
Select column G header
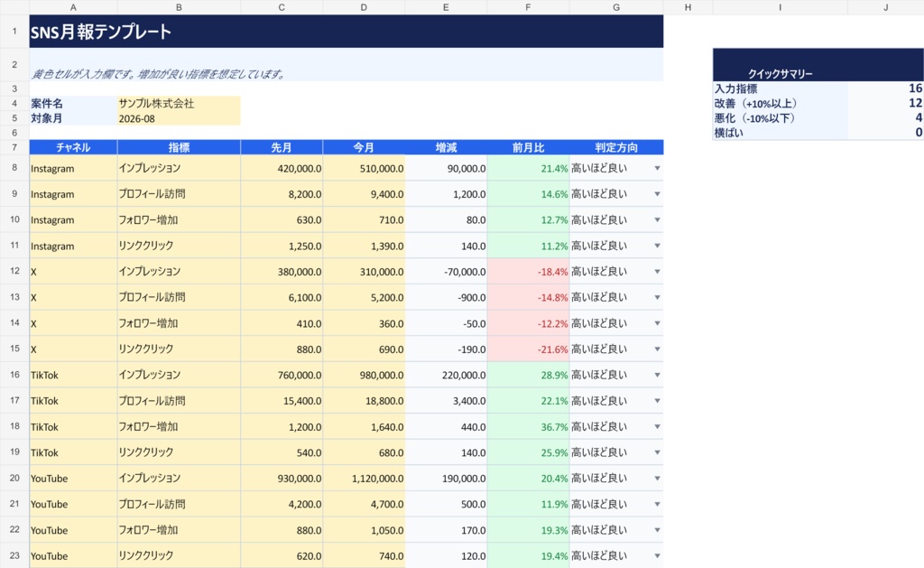tap(616, 7)
